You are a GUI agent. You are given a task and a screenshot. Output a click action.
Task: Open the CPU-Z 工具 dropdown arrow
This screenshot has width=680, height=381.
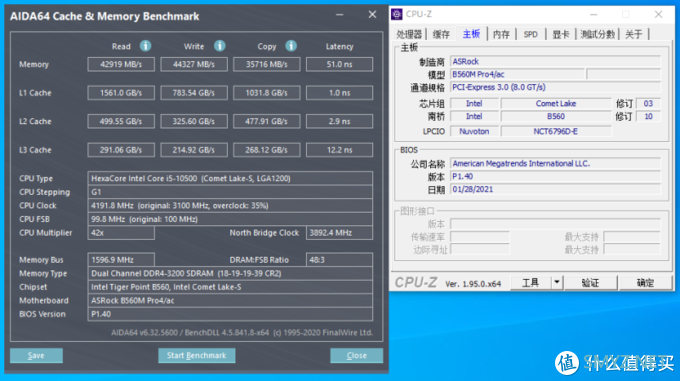click(x=557, y=283)
